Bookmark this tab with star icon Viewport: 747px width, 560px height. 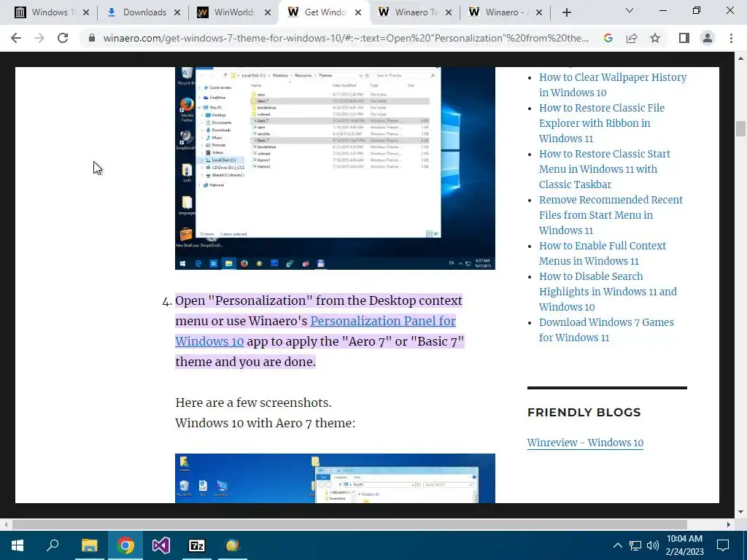(x=655, y=38)
